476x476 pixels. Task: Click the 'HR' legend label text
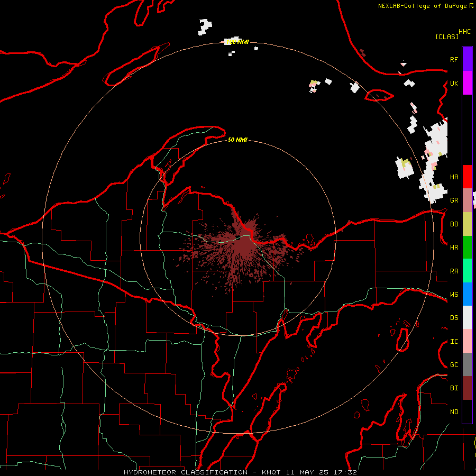coord(454,248)
